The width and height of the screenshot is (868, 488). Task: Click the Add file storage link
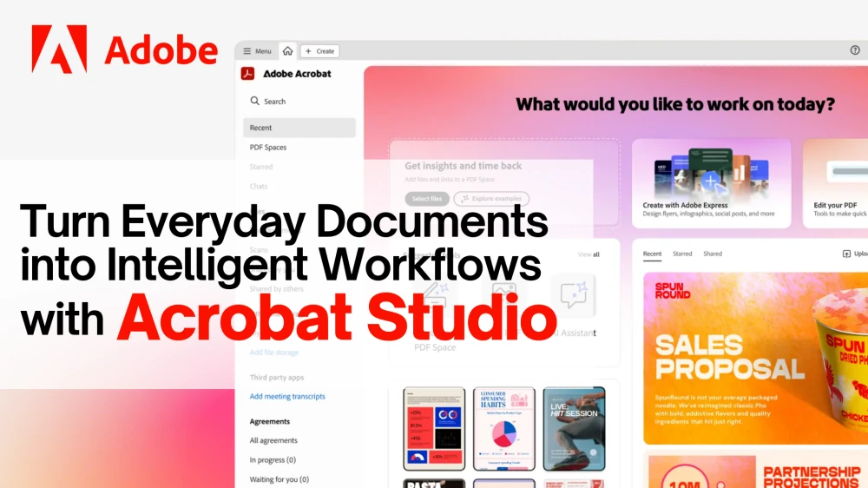pos(274,353)
